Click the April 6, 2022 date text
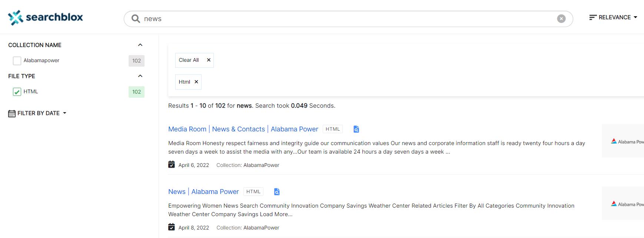This screenshot has width=644, height=238. coord(194,165)
